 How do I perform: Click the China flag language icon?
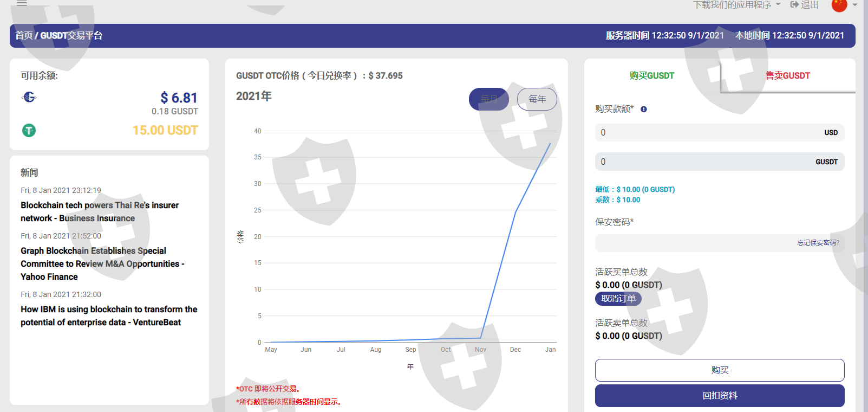click(839, 5)
